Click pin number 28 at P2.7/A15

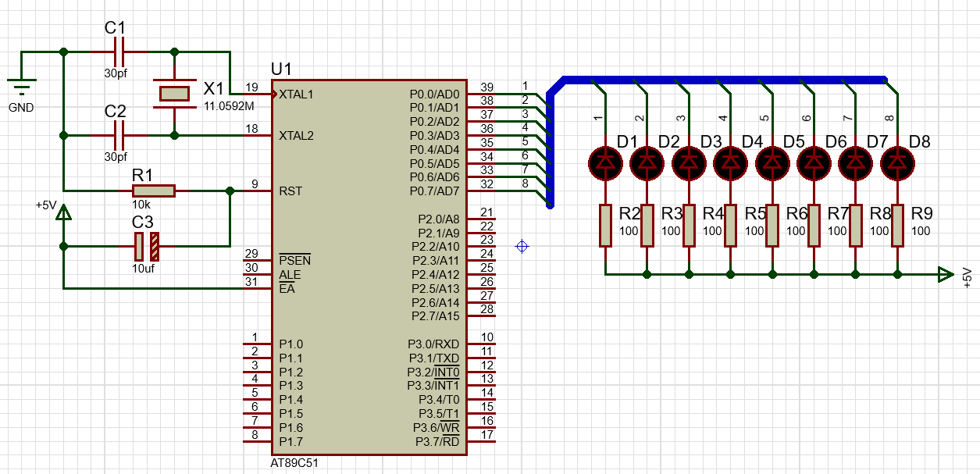(x=486, y=310)
